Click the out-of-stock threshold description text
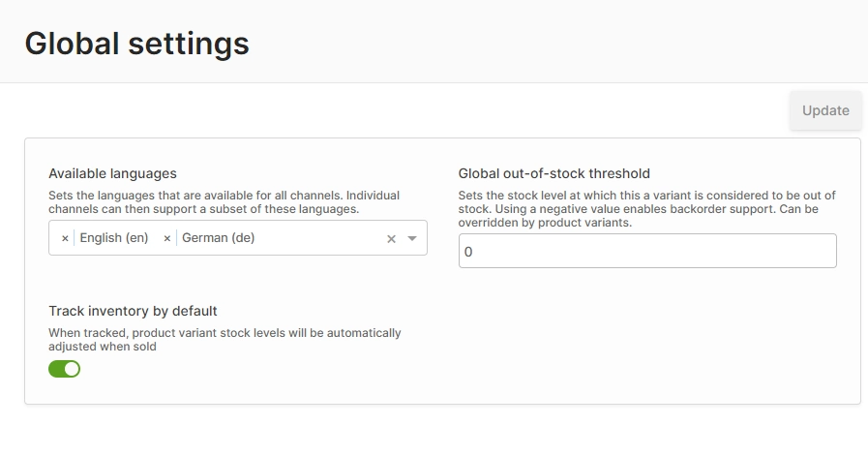 click(646, 209)
